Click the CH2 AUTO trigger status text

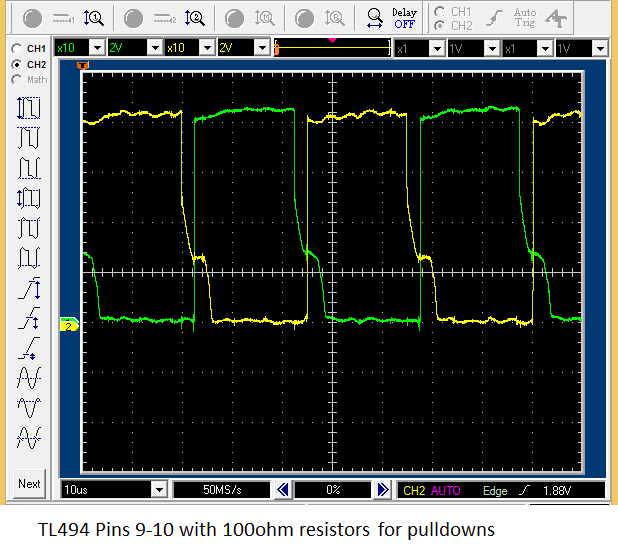[432, 490]
